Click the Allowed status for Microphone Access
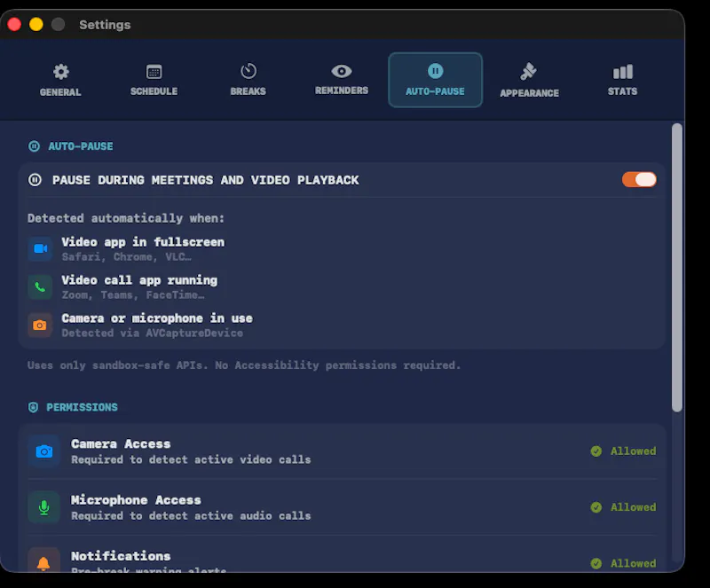The height and width of the screenshot is (588, 710). (x=633, y=507)
